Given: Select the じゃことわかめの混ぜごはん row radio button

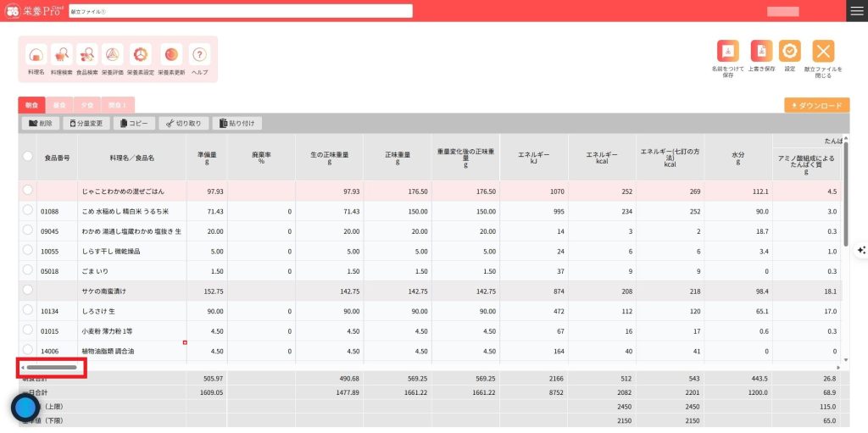Looking at the screenshot, I should click(x=28, y=191).
